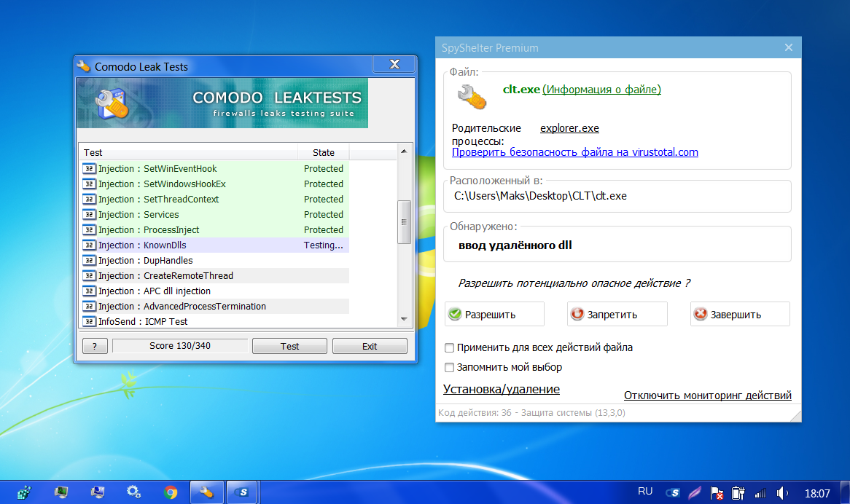This screenshot has height=504, width=850.
Task: Enable 'Применить для всех действий файла' checkbox
Action: pyautogui.click(x=450, y=347)
